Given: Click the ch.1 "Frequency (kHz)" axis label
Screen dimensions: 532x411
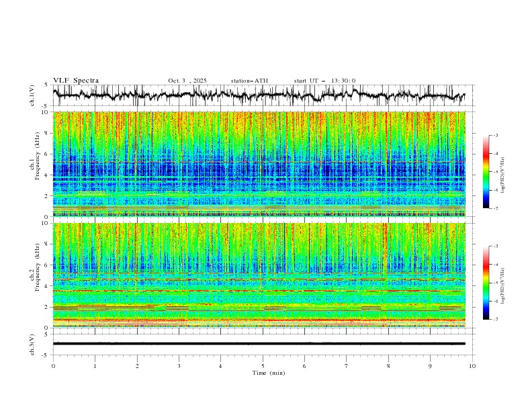Looking at the screenshot, I should click(x=37, y=156).
